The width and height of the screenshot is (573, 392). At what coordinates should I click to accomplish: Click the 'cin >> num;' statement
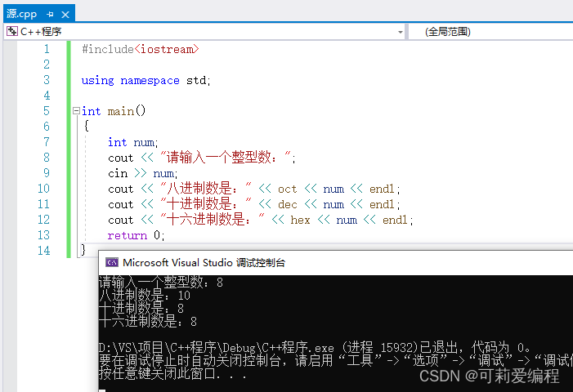point(142,173)
